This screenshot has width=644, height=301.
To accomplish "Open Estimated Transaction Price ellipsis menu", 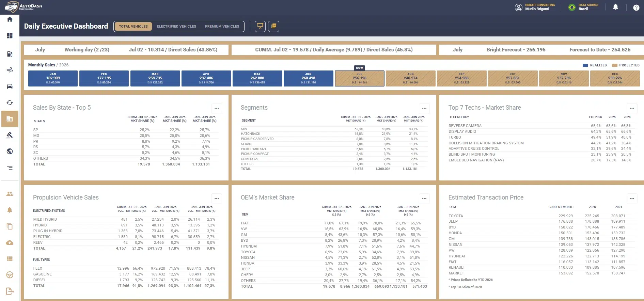I will [632, 198].
